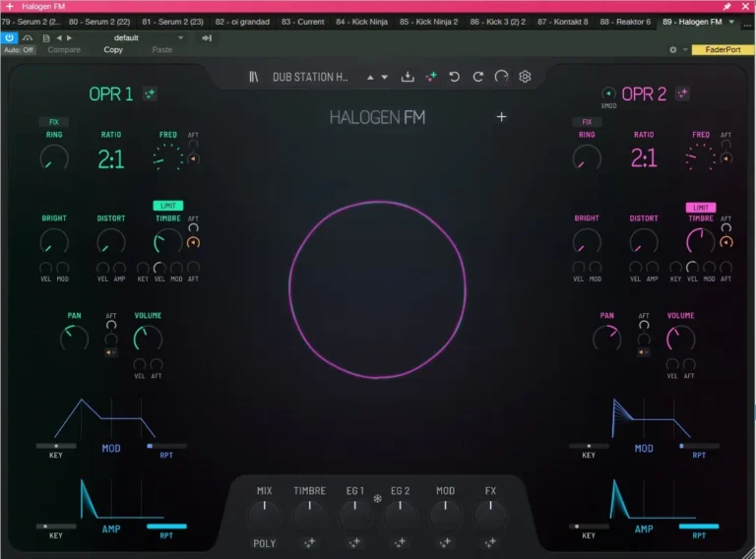The width and height of the screenshot is (756, 559).
Task: Click the save preset download icon
Action: tap(408, 77)
